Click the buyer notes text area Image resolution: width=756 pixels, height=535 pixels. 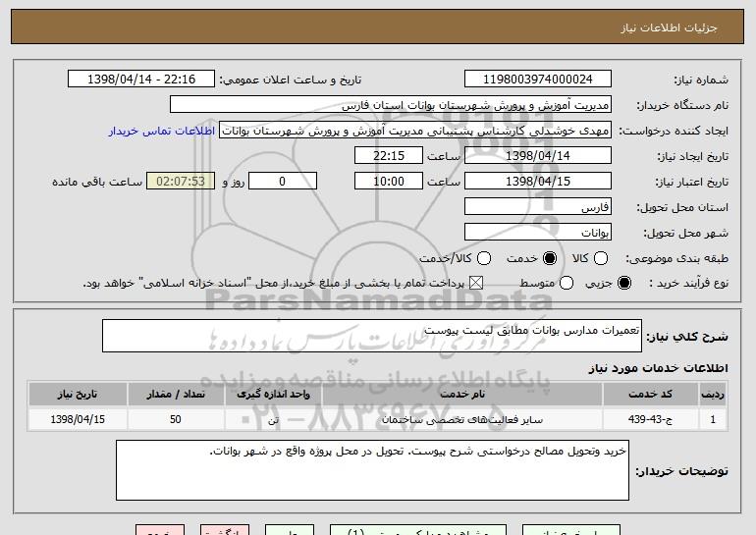coord(372,470)
